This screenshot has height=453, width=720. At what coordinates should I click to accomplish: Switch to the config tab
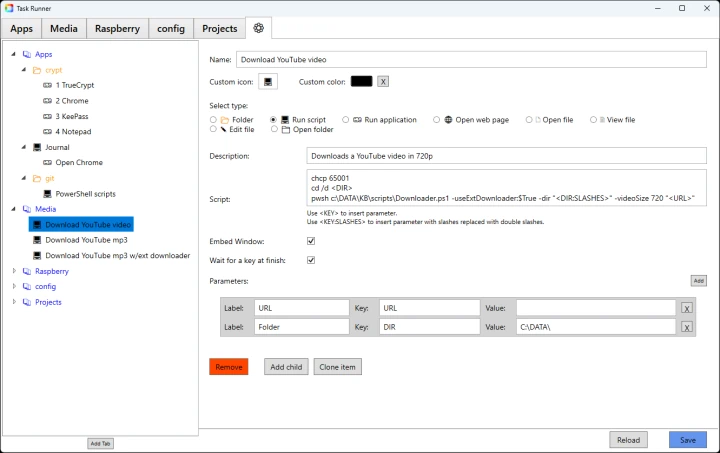(171, 28)
